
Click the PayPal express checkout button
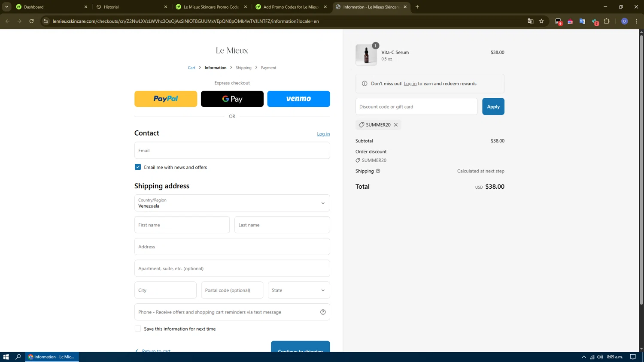point(166,99)
